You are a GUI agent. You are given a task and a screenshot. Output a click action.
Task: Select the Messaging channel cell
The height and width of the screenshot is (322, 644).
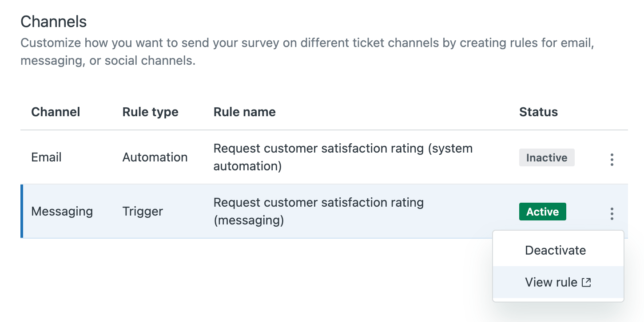(62, 212)
